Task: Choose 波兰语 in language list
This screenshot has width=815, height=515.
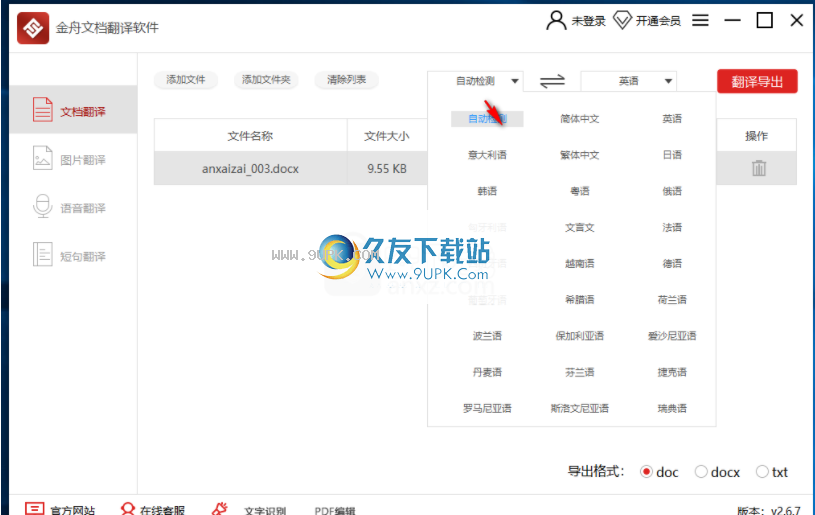Action: coord(487,336)
